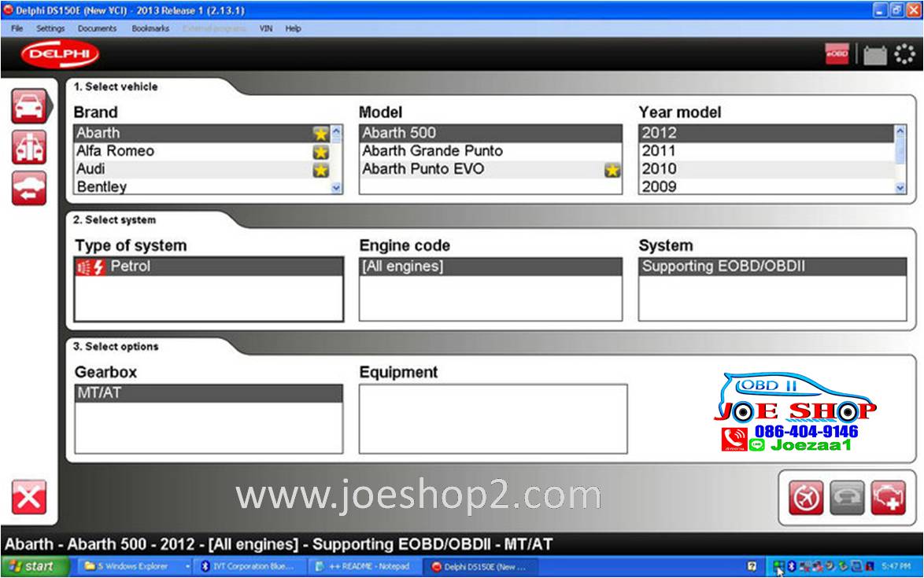
Task: Open the eOBD icon in the header
Action: pos(837,55)
